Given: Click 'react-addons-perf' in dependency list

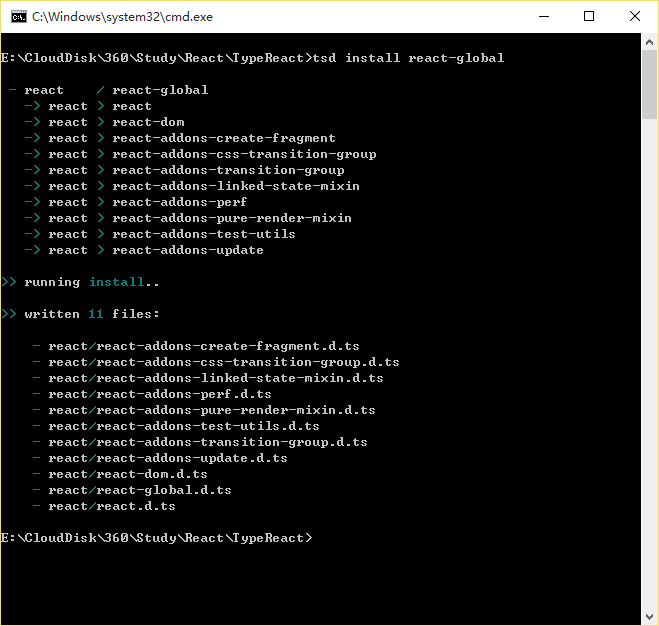Looking at the screenshot, I should pos(179,202).
